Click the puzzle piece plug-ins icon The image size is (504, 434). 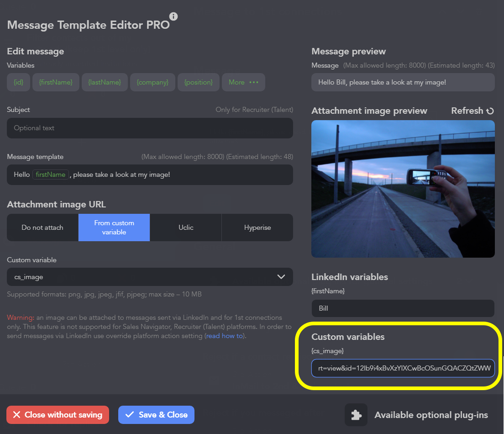coord(356,415)
